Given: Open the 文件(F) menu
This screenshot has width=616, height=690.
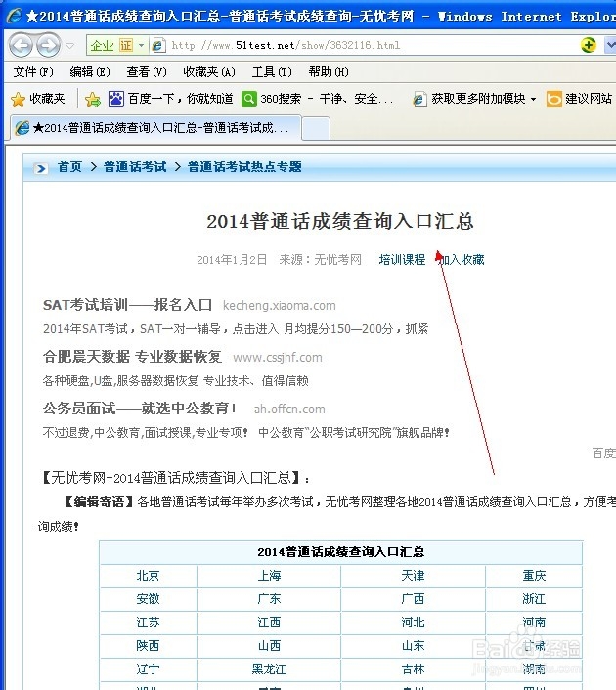Looking at the screenshot, I should (33, 71).
